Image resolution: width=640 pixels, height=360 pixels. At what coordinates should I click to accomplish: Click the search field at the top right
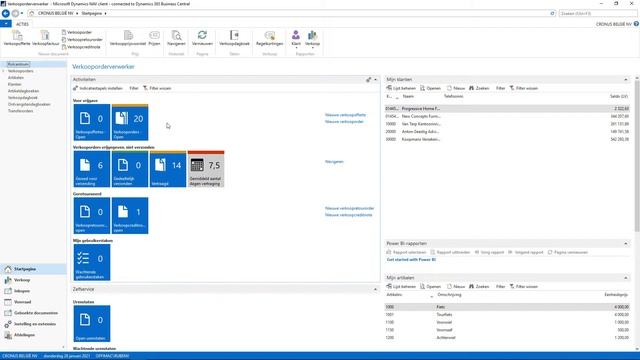(598, 13)
